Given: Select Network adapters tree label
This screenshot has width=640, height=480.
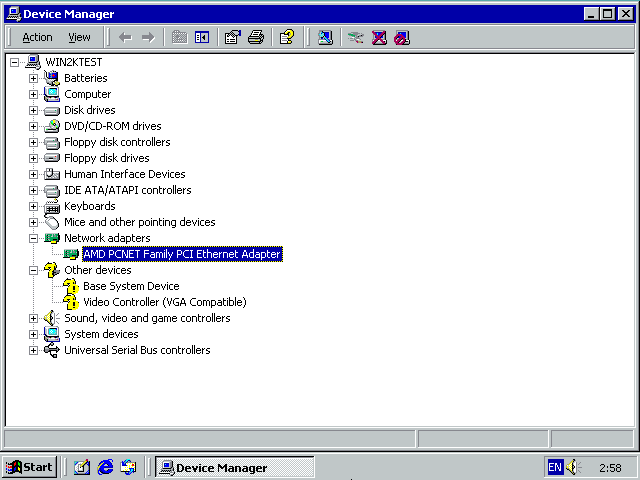Looking at the screenshot, I should pos(107,238).
